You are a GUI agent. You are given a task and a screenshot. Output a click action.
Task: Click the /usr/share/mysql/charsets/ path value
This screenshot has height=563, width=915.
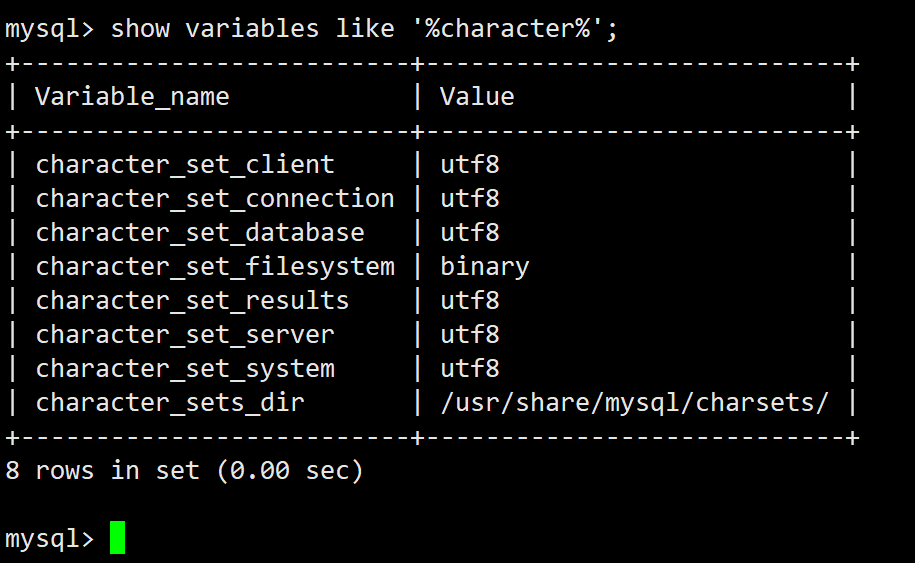(x=634, y=403)
